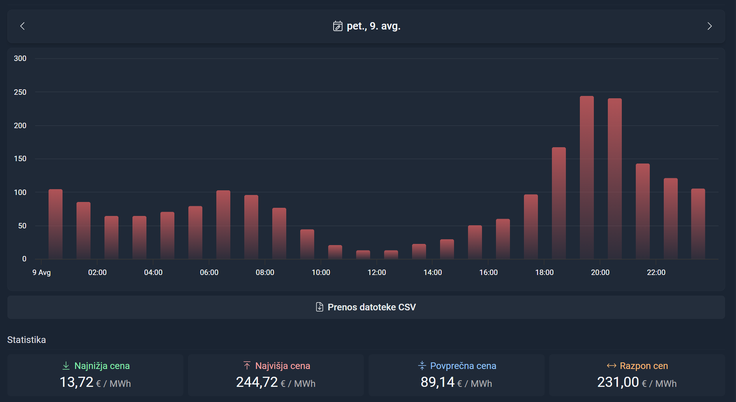Select the bar at 12:00
This screenshot has height=402, width=736.
click(391, 255)
